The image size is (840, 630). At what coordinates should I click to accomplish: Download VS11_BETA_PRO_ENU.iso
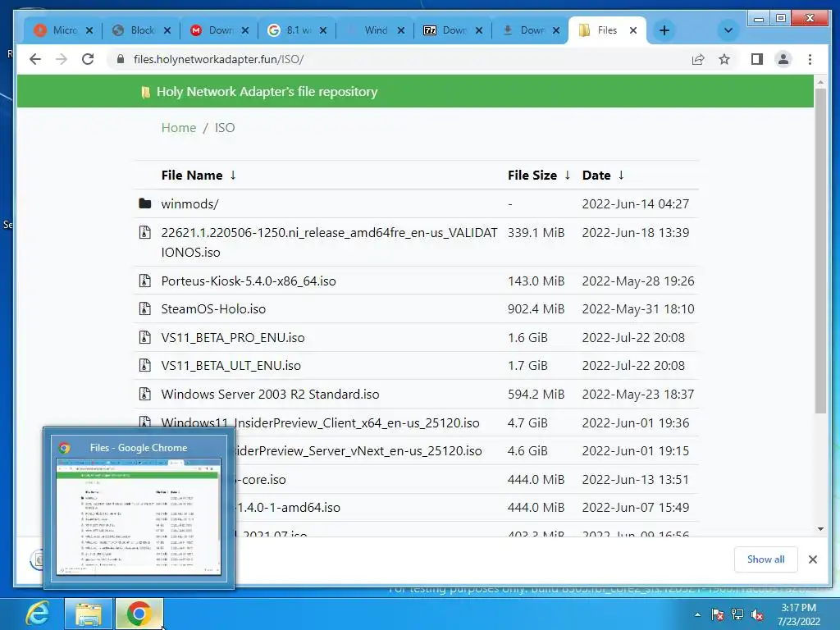click(x=232, y=337)
